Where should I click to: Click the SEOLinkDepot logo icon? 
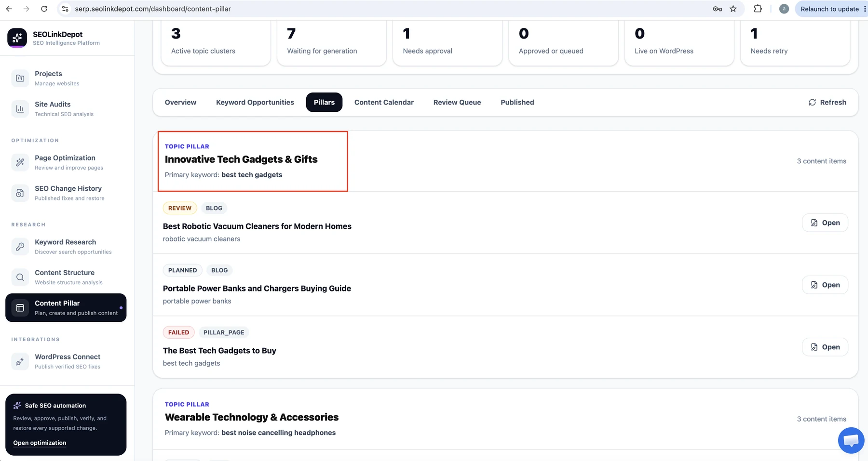coord(17,38)
